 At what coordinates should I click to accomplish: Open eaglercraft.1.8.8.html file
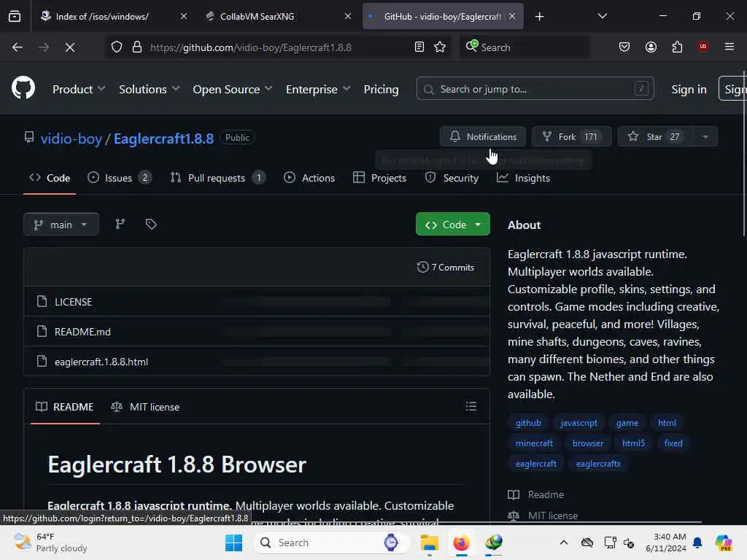(x=101, y=362)
